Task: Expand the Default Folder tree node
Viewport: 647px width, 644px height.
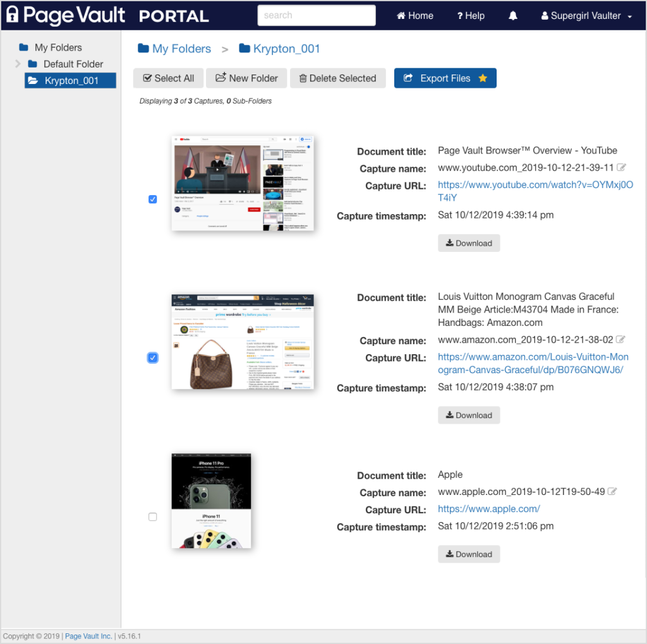Action: click(18, 64)
